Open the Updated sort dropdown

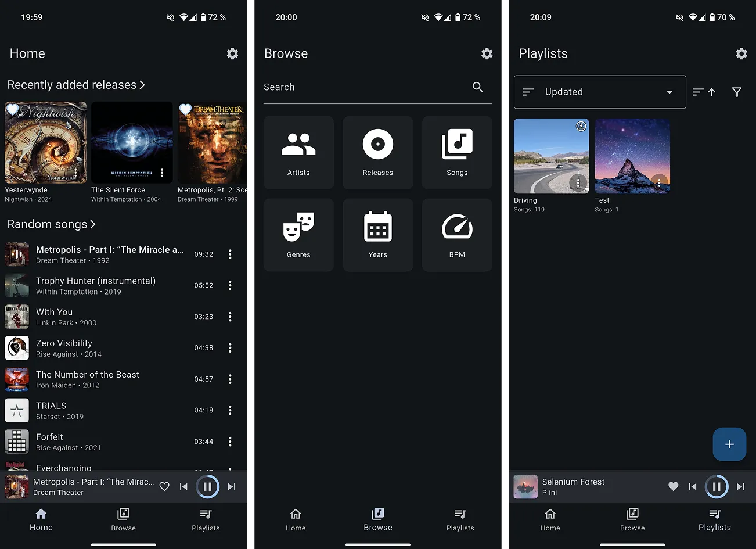[x=599, y=92]
